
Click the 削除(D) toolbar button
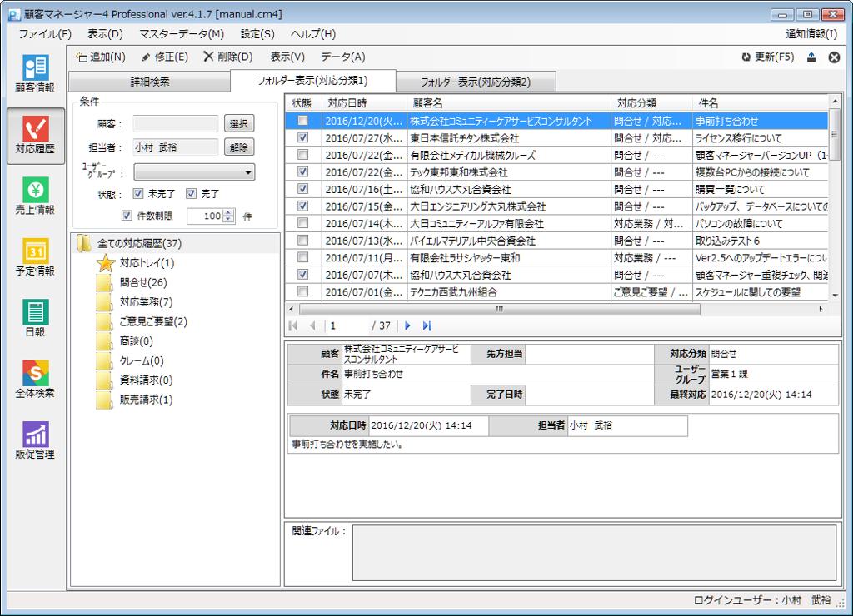(228, 57)
